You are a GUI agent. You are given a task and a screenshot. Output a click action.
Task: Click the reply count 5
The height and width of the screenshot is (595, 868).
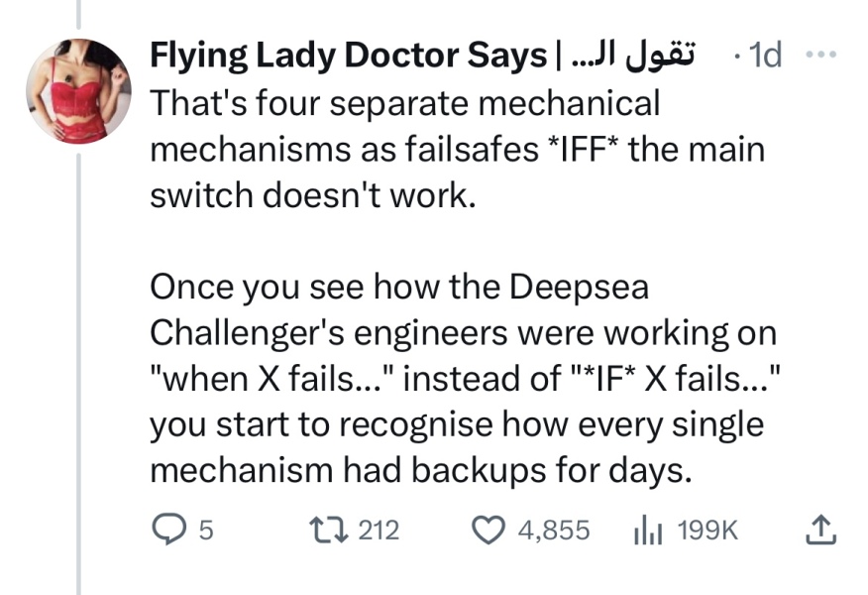206,531
